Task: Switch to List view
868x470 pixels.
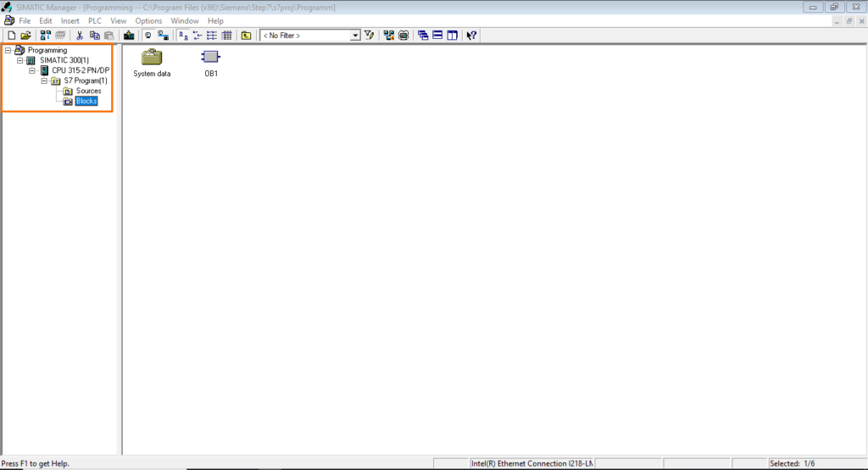Action: [x=211, y=36]
